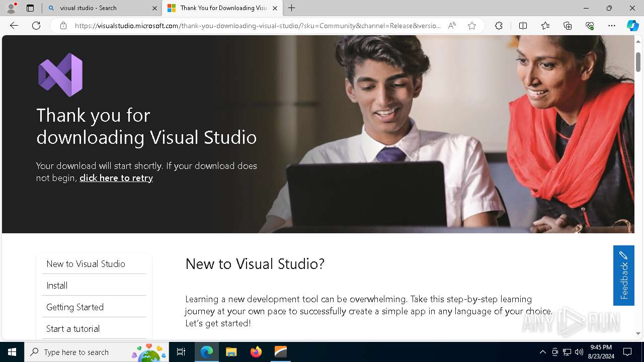644x362 pixels.
Task: Open the split screen view
Action: tap(523, 26)
